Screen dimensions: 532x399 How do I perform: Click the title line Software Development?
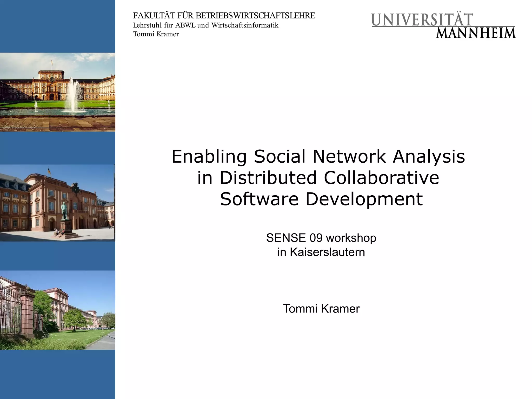321,199
